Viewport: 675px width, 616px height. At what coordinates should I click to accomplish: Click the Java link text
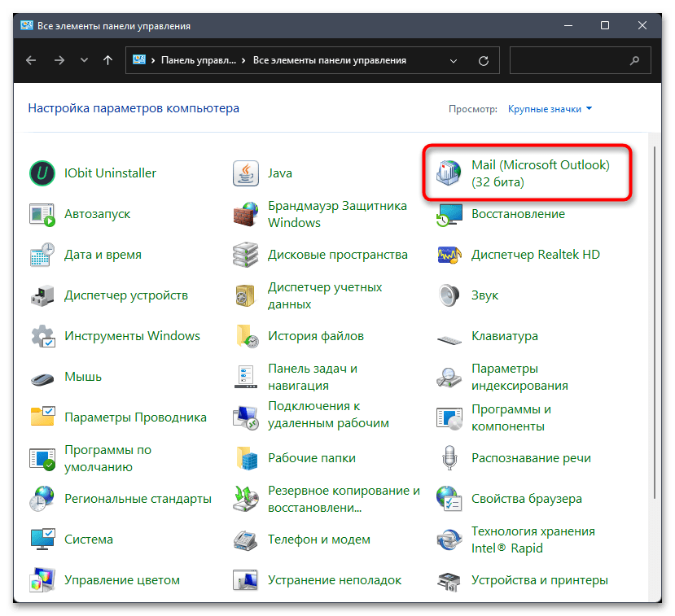280,173
